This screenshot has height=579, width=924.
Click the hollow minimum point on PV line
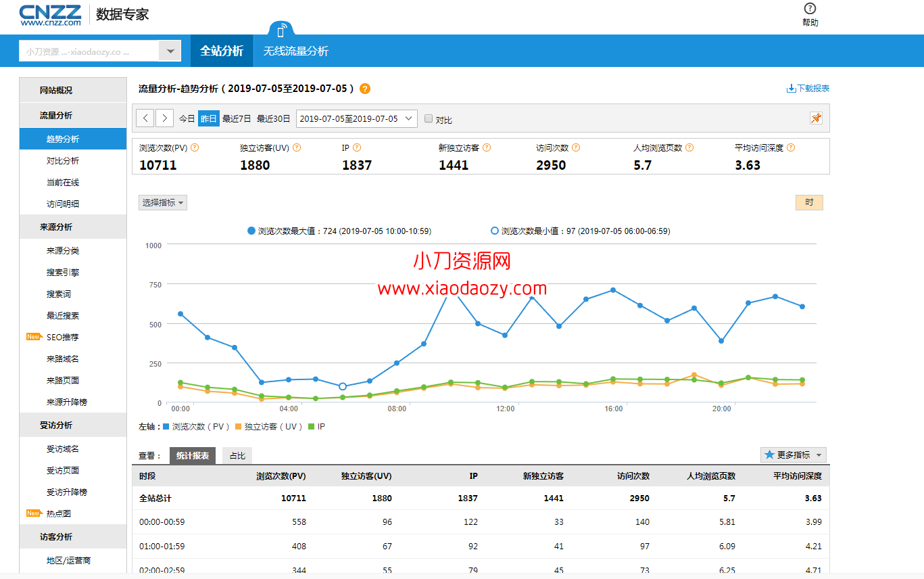(343, 386)
